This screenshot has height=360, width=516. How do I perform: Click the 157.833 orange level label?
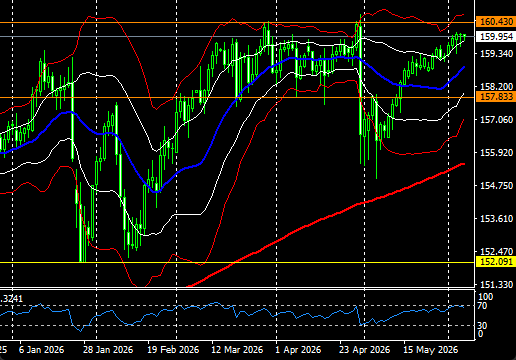pyautogui.click(x=496, y=97)
